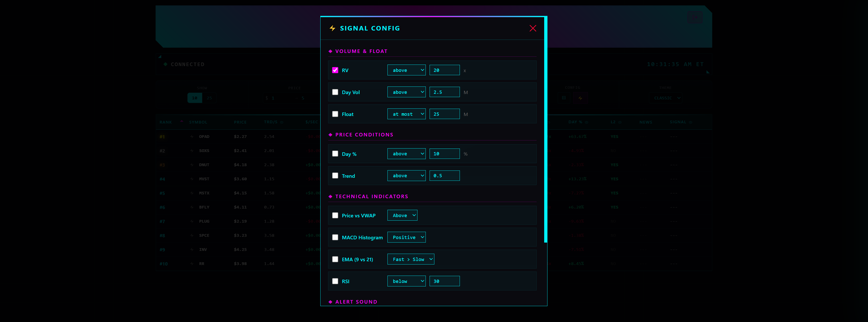This screenshot has height=322, width=868.
Task: Uncheck the RV condition checkbox
Action: click(335, 70)
